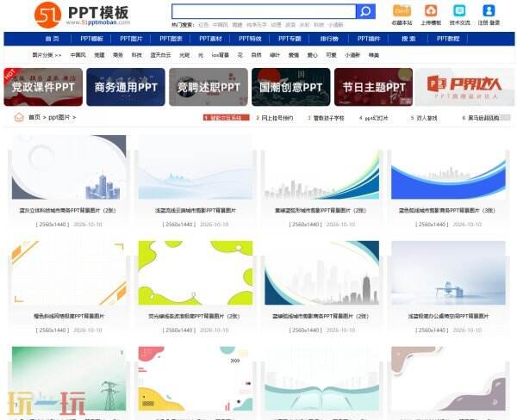Select the 商务 image category
Viewport: 517px width, 420px height.
[x=118, y=55]
